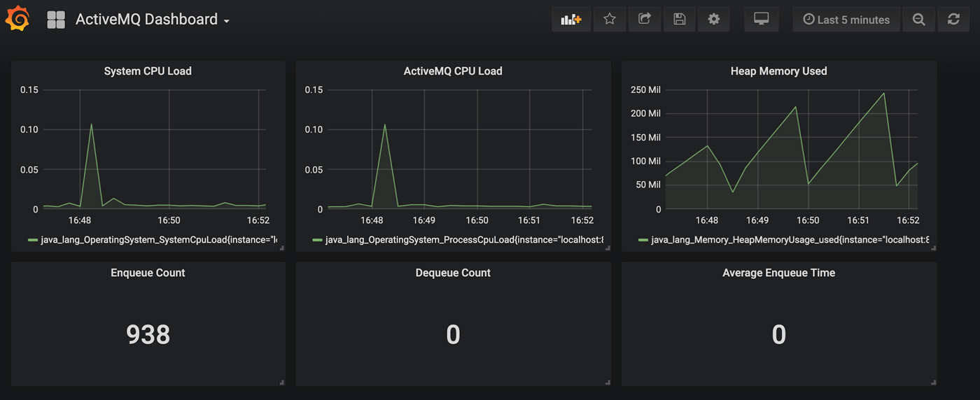Save the dashboard
Screen dimensions: 980x400
coord(679,20)
